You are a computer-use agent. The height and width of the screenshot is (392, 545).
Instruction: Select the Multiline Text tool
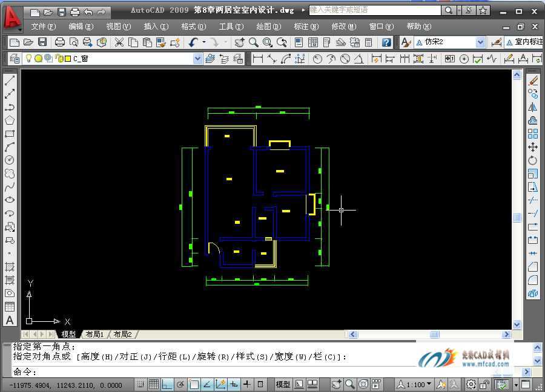coord(10,320)
